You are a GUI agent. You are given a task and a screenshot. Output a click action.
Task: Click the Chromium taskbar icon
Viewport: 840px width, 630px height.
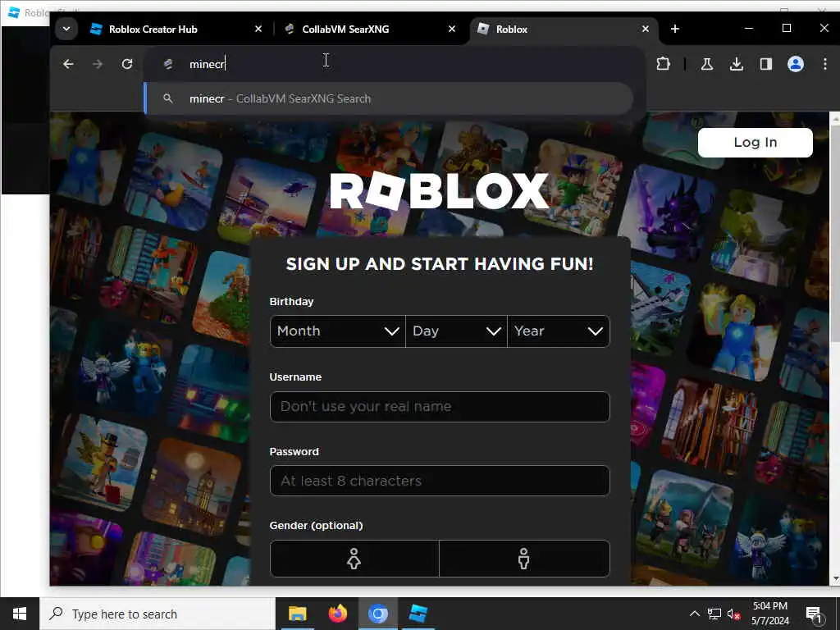[377, 614]
